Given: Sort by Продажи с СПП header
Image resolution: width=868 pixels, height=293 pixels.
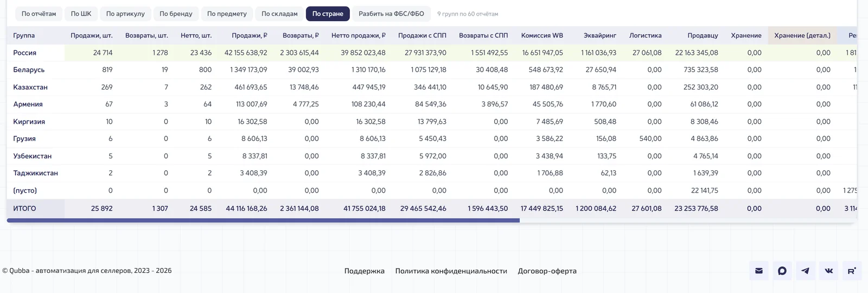Looking at the screenshot, I should (422, 35).
